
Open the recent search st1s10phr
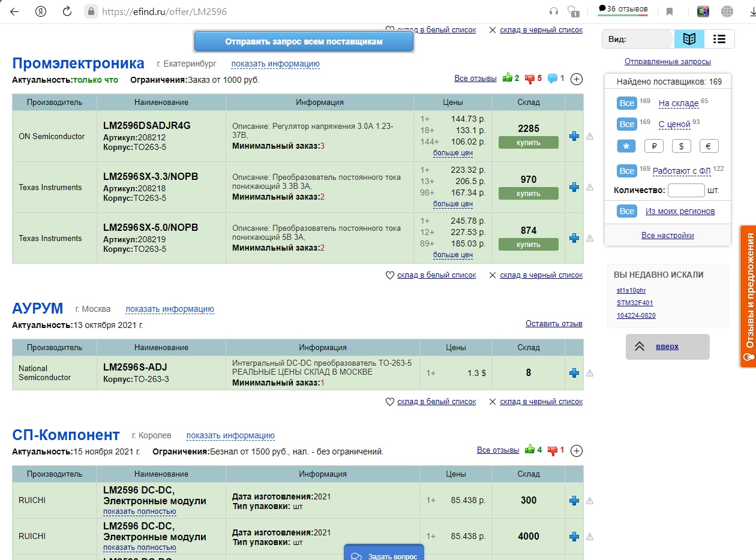pos(631,290)
